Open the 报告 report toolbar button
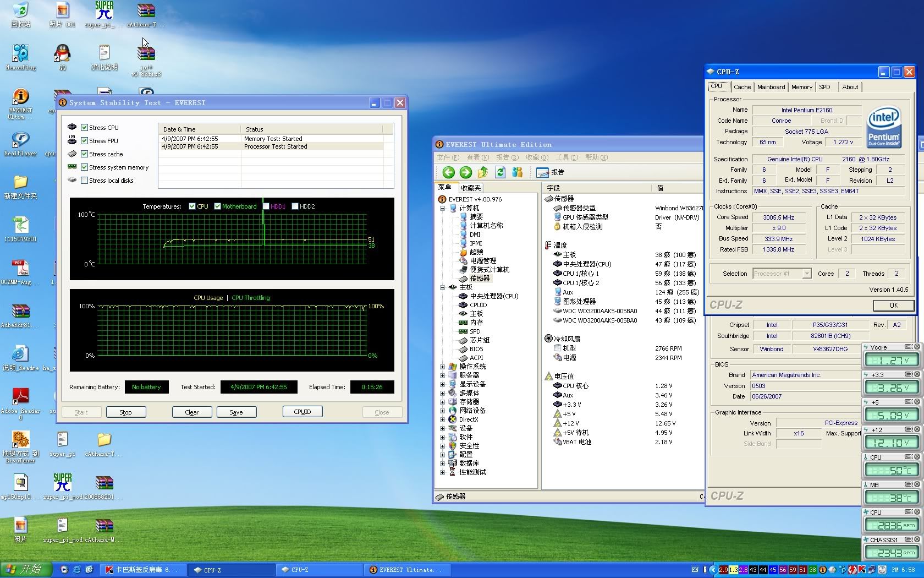 tap(551, 172)
